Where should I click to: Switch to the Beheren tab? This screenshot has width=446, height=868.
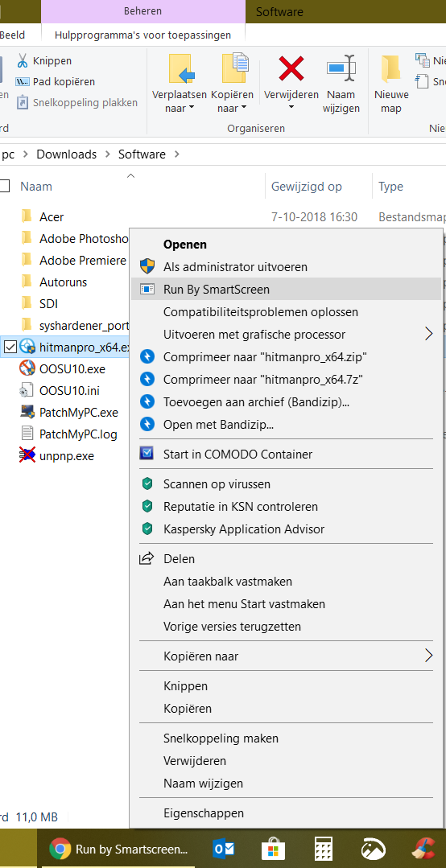point(143,11)
